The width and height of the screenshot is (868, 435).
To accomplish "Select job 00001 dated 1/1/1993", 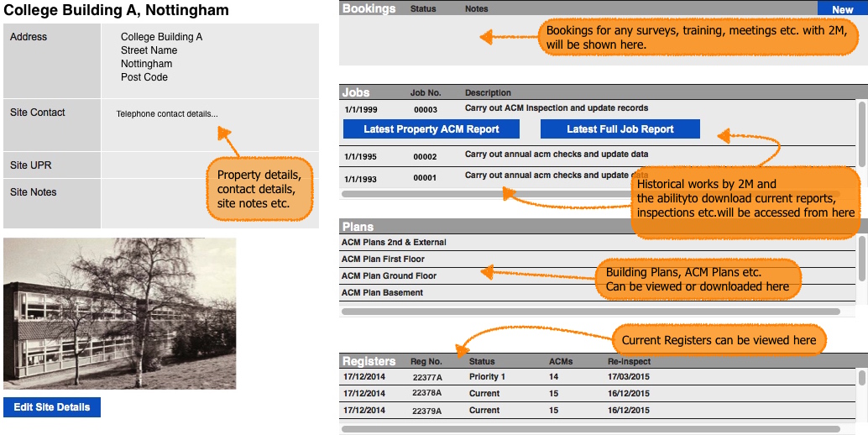I will click(597, 177).
